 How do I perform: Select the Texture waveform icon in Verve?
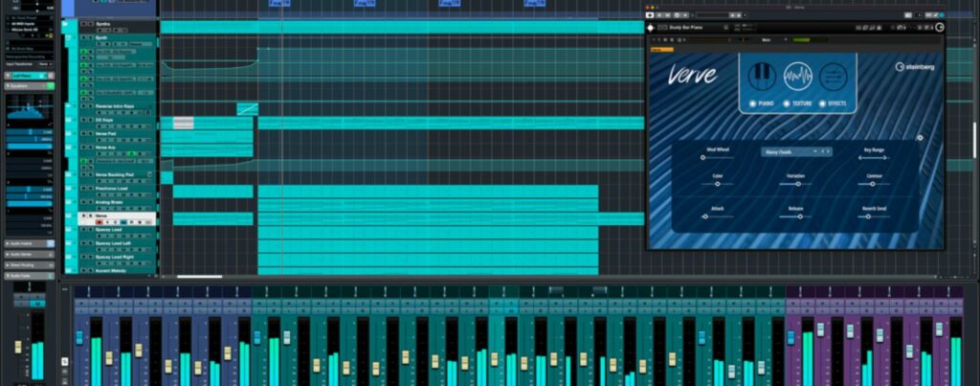pyautogui.click(x=797, y=77)
